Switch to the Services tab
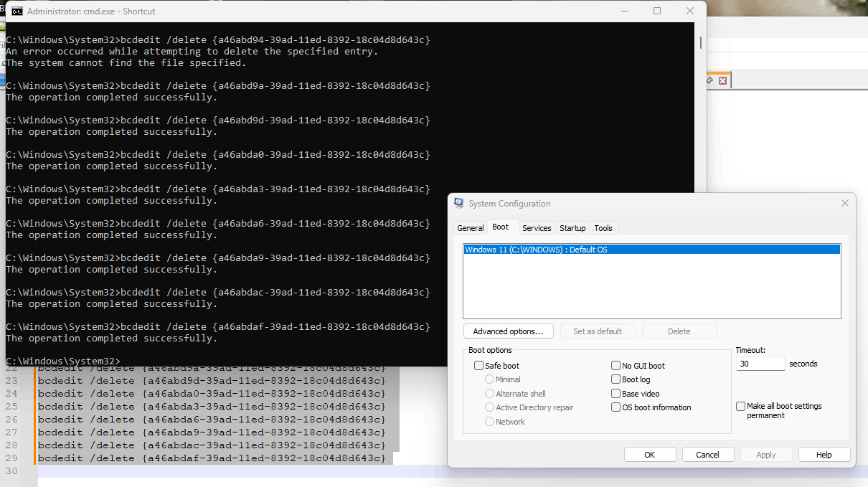868x487 pixels. coord(537,228)
